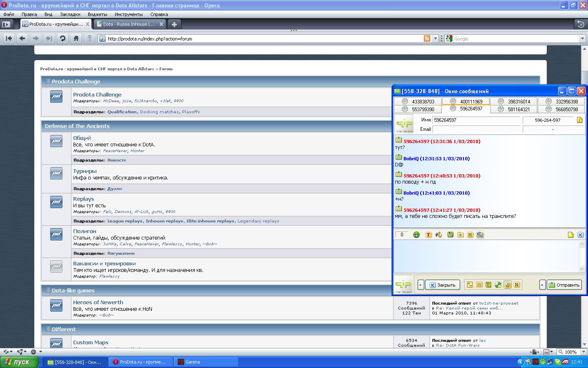This screenshot has width=588, height=368.
Task: Reload the page in Opera
Action: tap(62, 38)
